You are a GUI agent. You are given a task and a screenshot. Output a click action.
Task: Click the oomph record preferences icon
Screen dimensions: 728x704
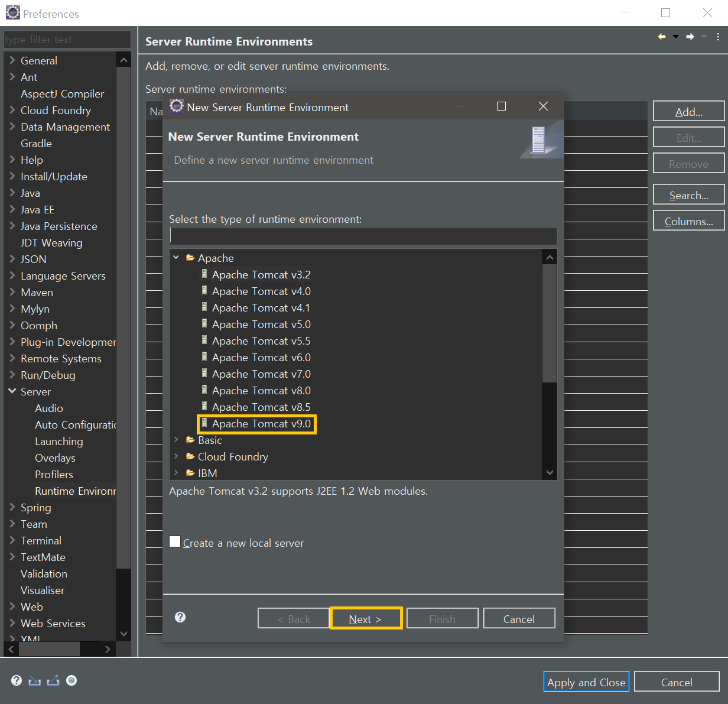(x=71, y=680)
